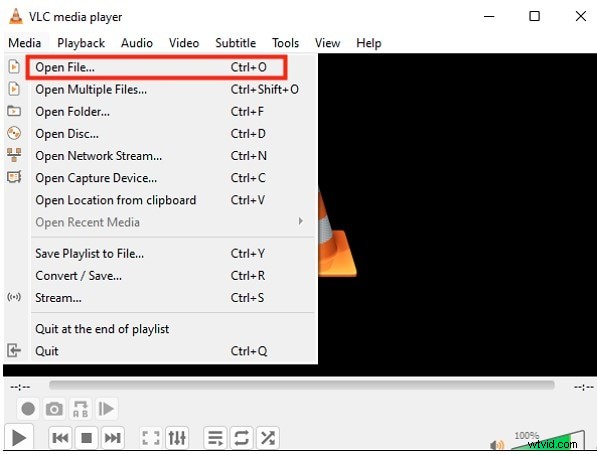
Task: Open the Subtitle menu
Action: click(236, 43)
